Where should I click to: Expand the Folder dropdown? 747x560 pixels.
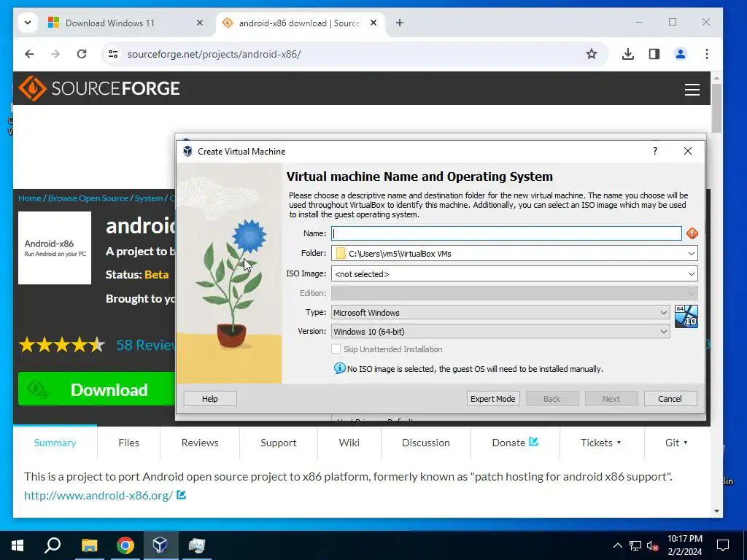click(691, 253)
